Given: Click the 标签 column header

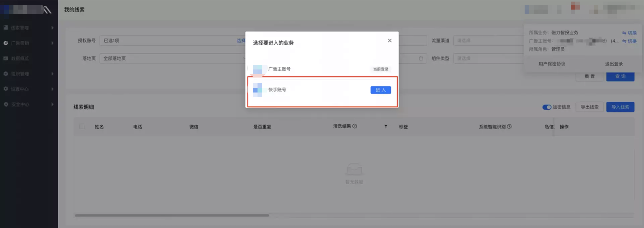Looking at the screenshot, I should (403, 127).
